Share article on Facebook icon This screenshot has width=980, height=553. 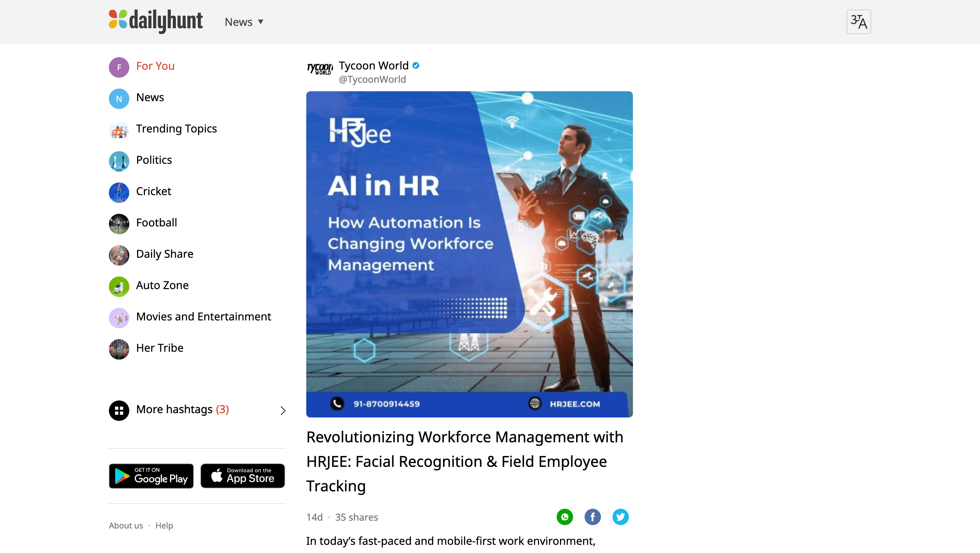(592, 517)
